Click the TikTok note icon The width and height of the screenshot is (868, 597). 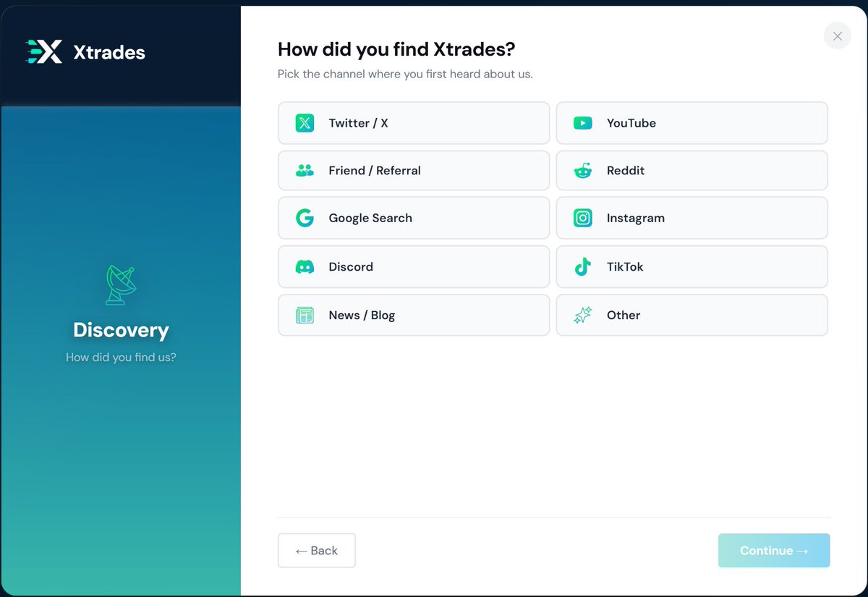[x=582, y=266]
